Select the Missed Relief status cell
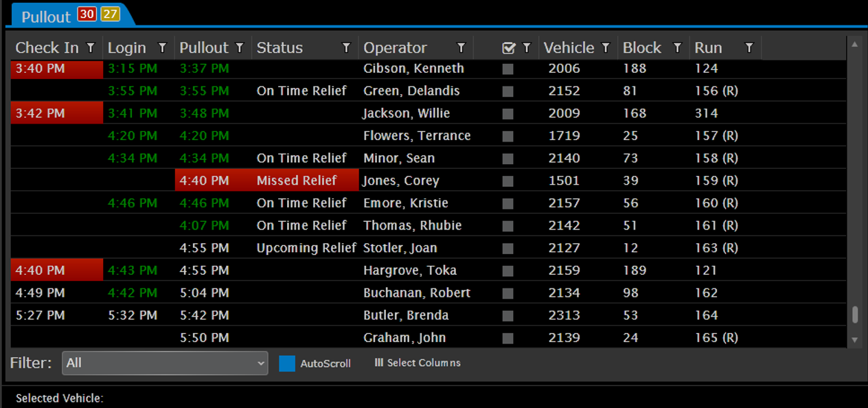 (x=306, y=181)
